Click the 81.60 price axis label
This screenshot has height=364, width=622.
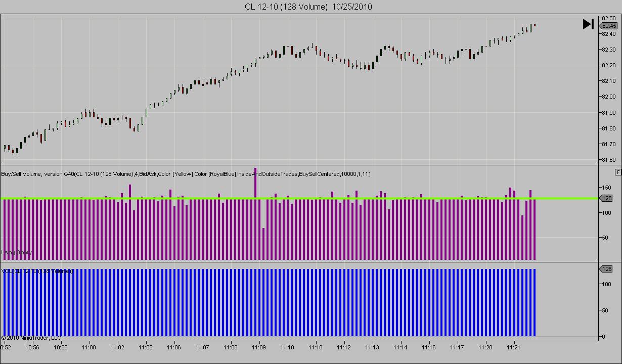(609, 160)
